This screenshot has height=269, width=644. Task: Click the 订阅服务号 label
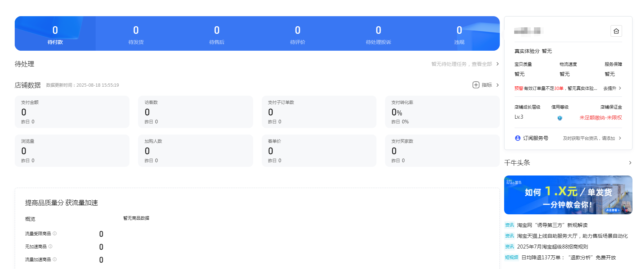coord(535,138)
